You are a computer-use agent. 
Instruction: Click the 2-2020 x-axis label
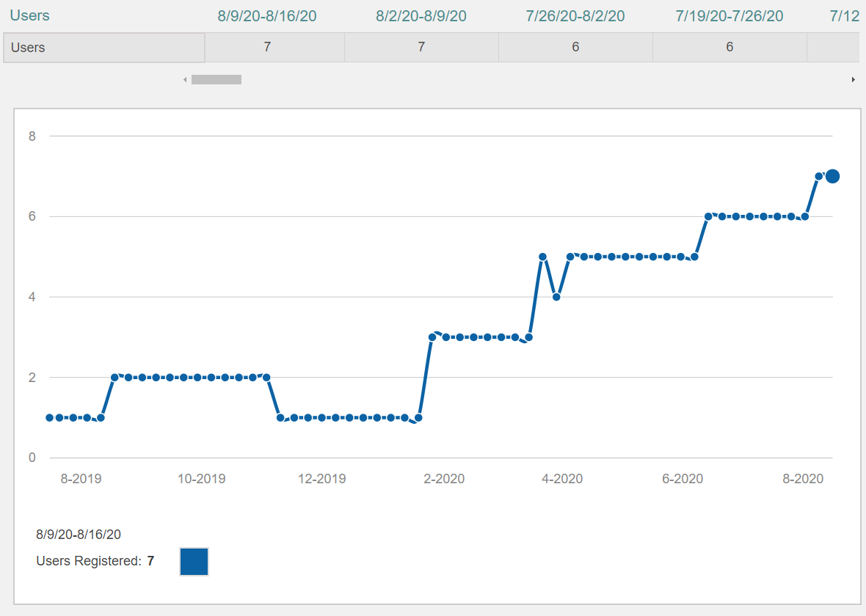click(x=444, y=479)
